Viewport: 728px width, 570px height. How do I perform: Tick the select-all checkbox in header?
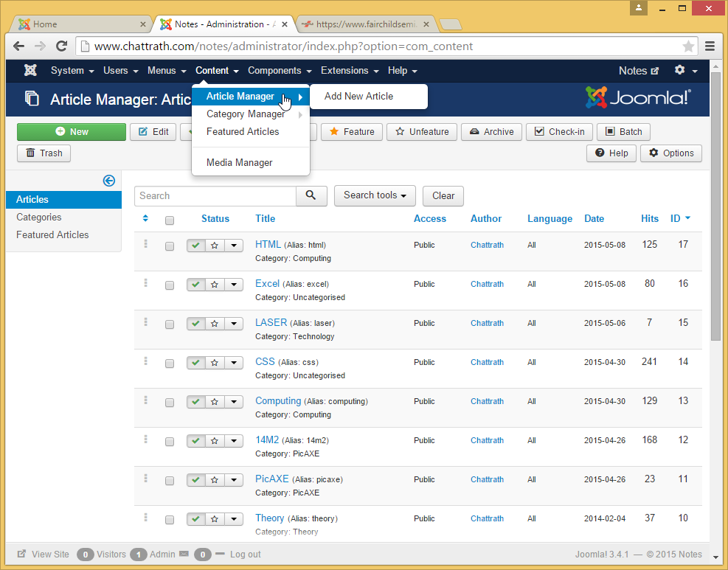(170, 220)
